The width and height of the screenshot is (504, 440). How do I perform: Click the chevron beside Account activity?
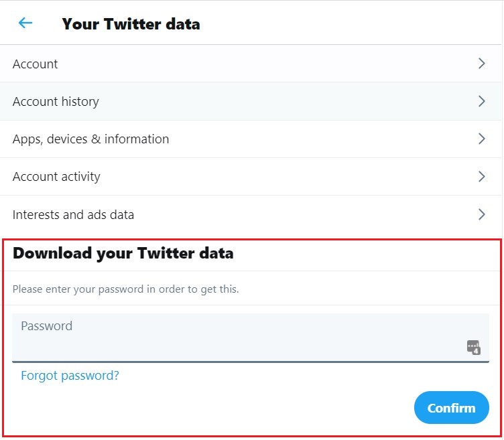click(481, 177)
